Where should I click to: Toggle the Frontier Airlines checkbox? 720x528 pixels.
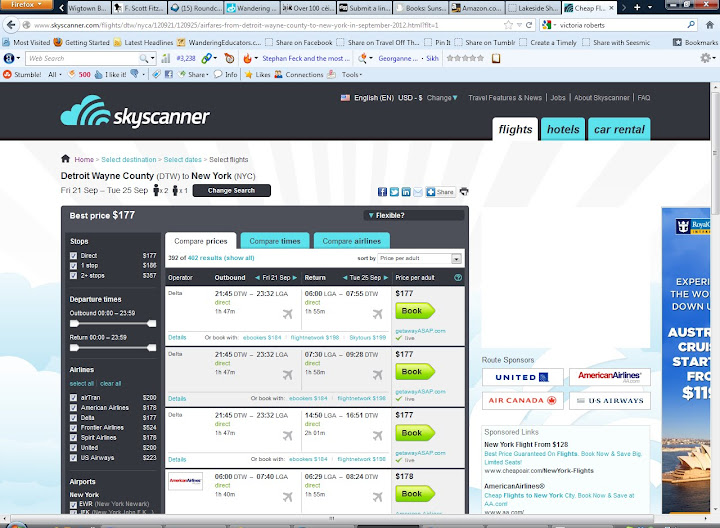click(73, 428)
